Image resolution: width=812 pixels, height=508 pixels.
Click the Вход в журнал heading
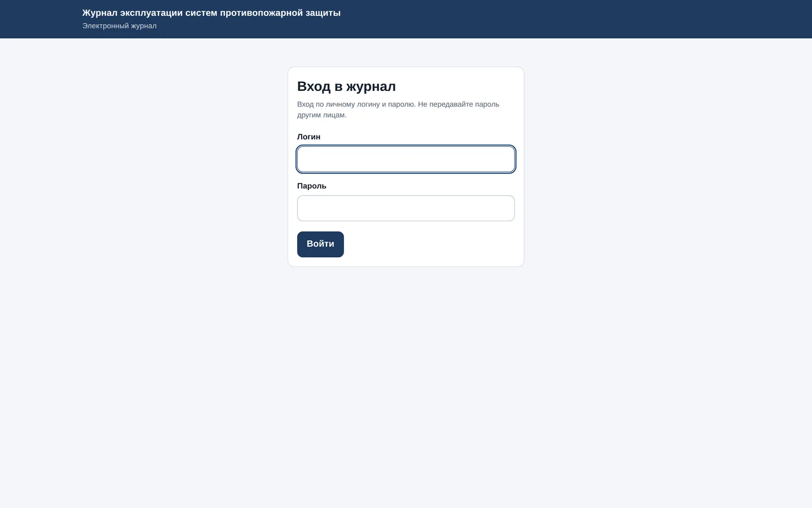coord(346,86)
